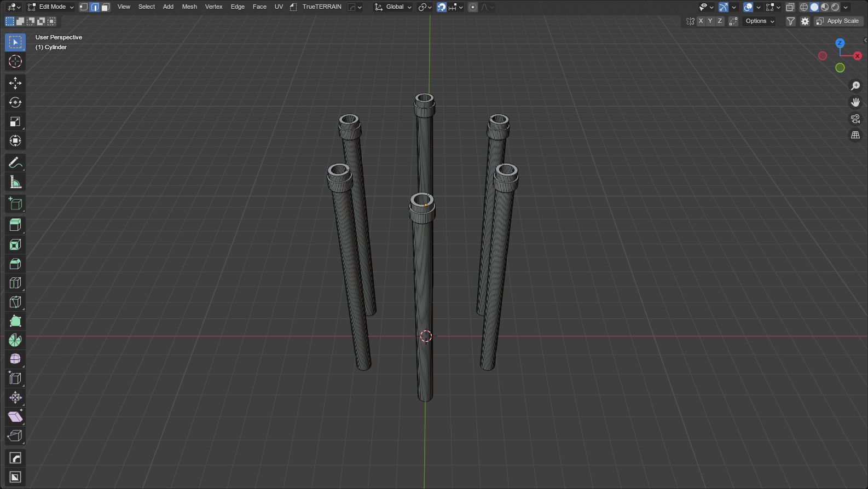Toggle Y axis mirror

(x=710, y=21)
